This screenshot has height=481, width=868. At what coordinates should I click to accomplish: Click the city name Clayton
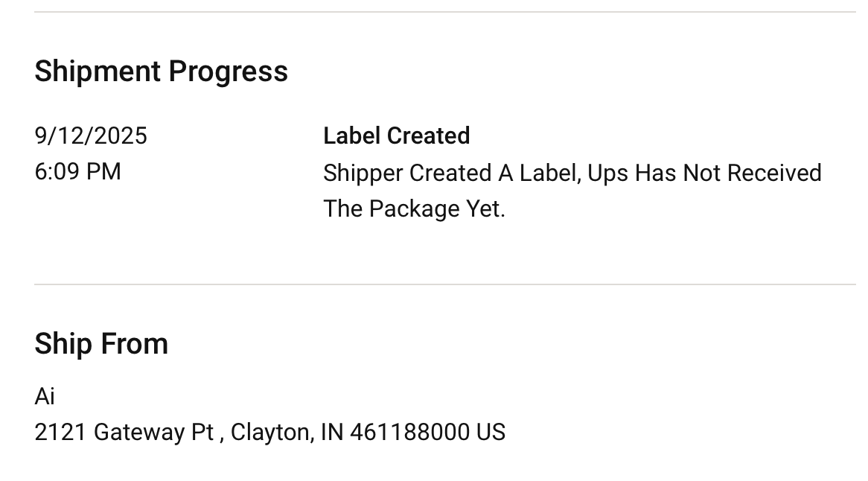271,433
